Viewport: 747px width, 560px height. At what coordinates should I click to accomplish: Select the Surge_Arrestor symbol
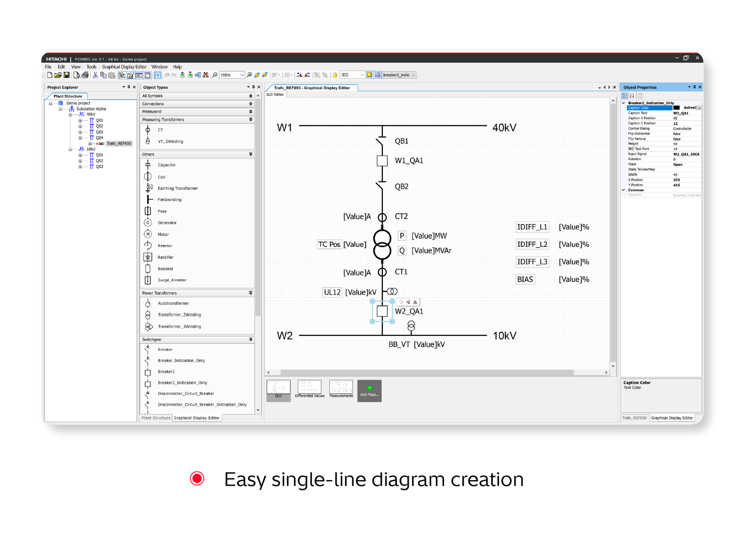[x=172, y=280]
